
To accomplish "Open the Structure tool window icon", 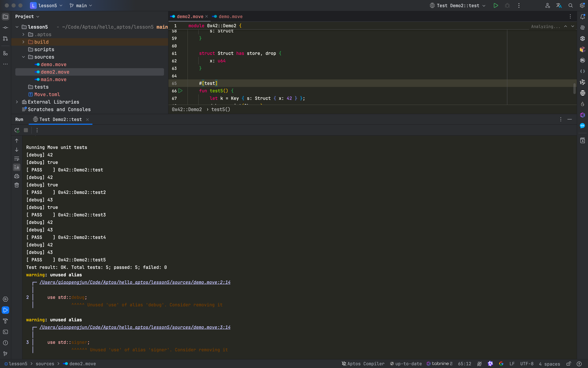I will click(5, 53).
